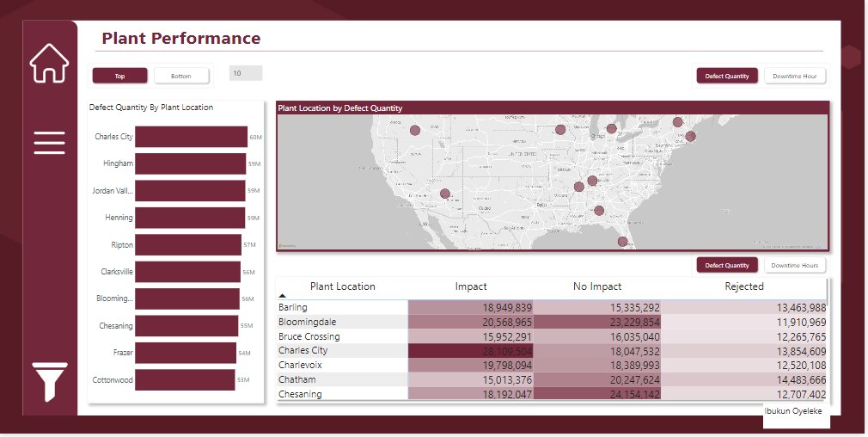Image resolution: width=868 pixels, height=437 pixels.
Task: Select Charlevoix table row
Action: click(x=300, y=365)
